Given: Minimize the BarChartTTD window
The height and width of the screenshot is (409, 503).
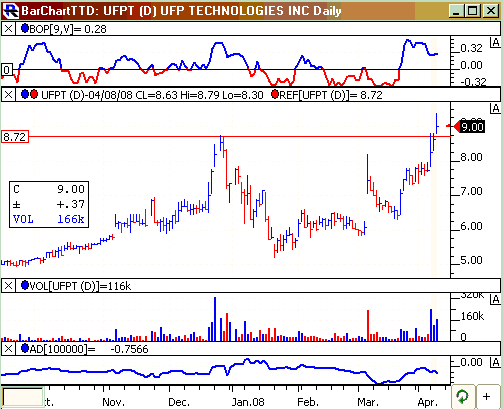Looking at the screenshot, I should (456, 11).
